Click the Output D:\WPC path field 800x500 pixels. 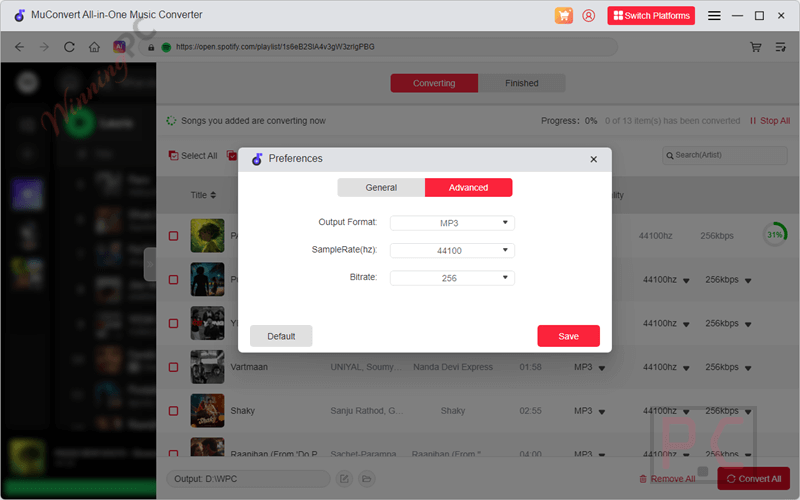pyautogui.click(x=248, y=479)
